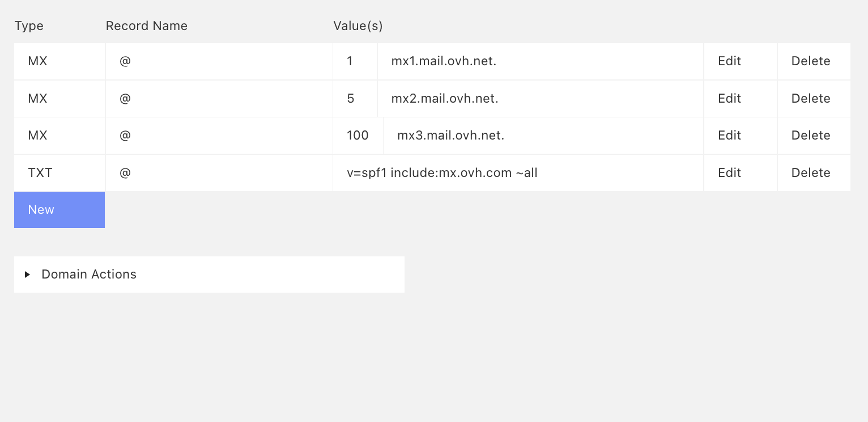This screenshot has width=868, height=422.
Task: Click priority value 100 cell
Action: coord(358,136)
